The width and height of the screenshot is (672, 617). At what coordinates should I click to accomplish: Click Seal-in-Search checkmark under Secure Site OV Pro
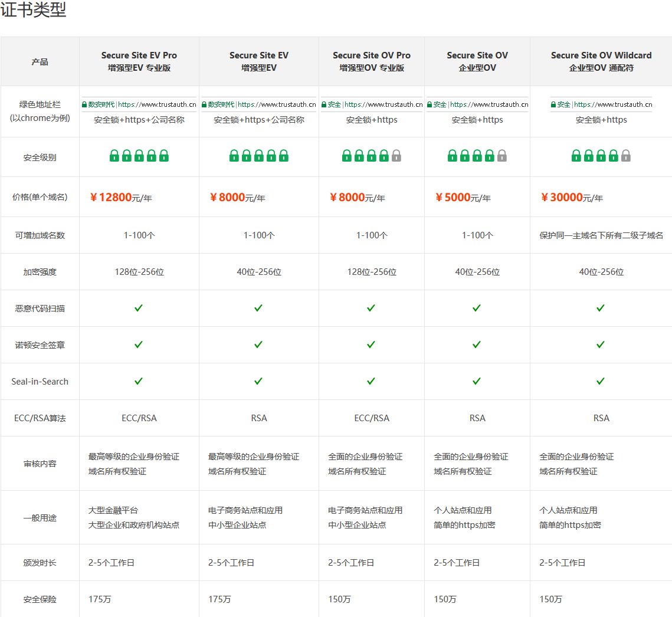click(x=371, y=381)
